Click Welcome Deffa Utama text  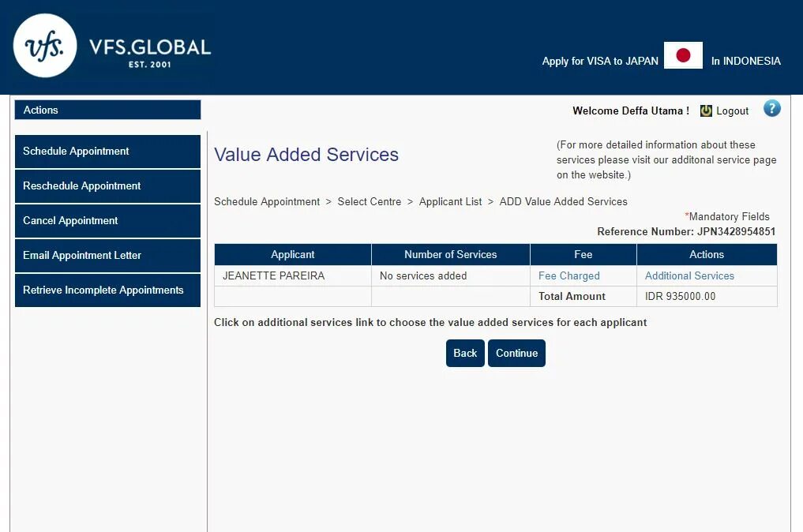click(631, 111)
